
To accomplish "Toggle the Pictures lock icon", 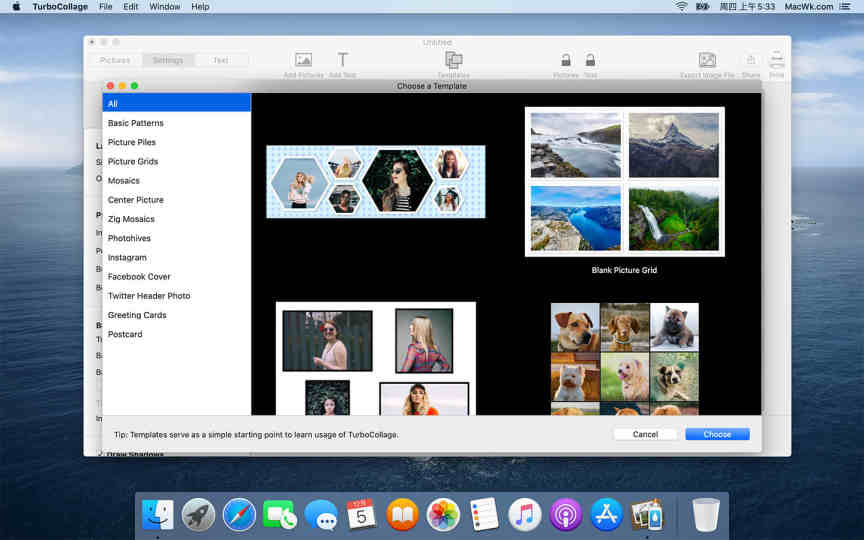I will coord(565,60).
